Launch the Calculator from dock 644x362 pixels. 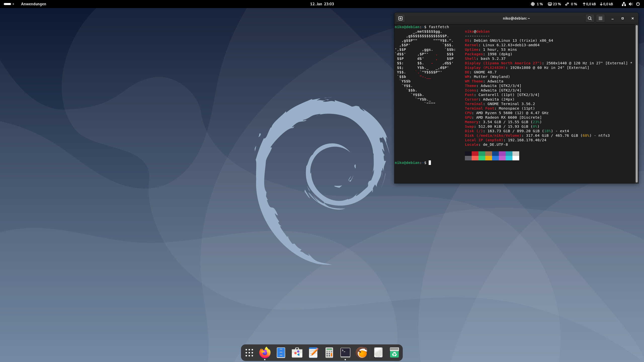click(329, 352)
